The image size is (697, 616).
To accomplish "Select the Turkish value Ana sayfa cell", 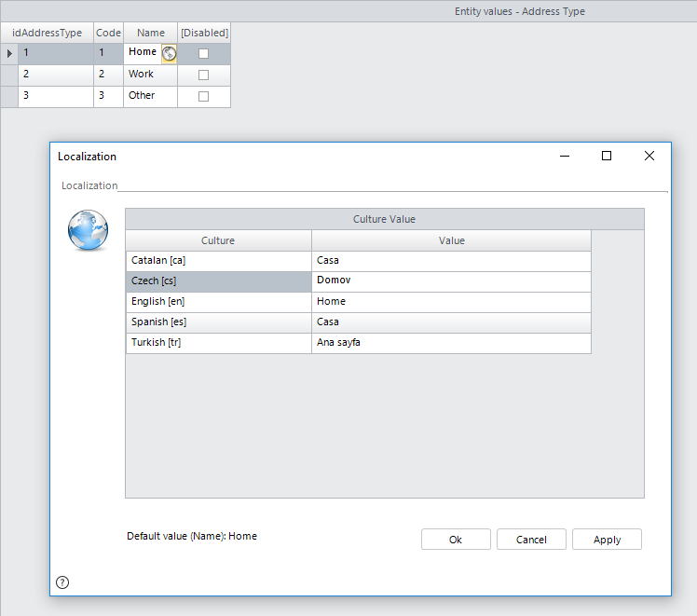I will tap(451, 343).
